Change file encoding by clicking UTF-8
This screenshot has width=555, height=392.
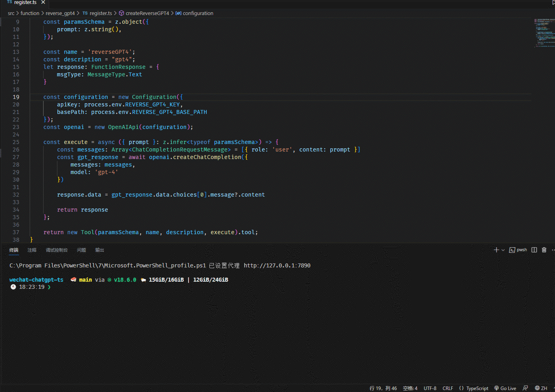430,388
